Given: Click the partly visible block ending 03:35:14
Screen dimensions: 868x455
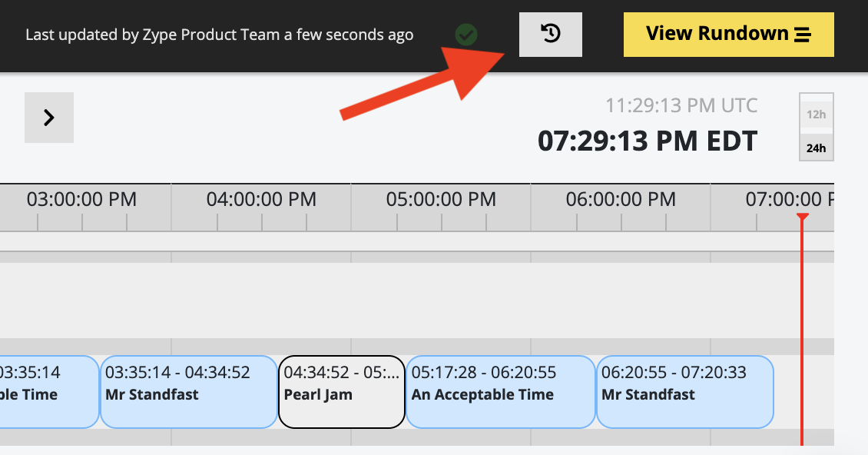Looking at the screenshot, I should pos(49,392).
